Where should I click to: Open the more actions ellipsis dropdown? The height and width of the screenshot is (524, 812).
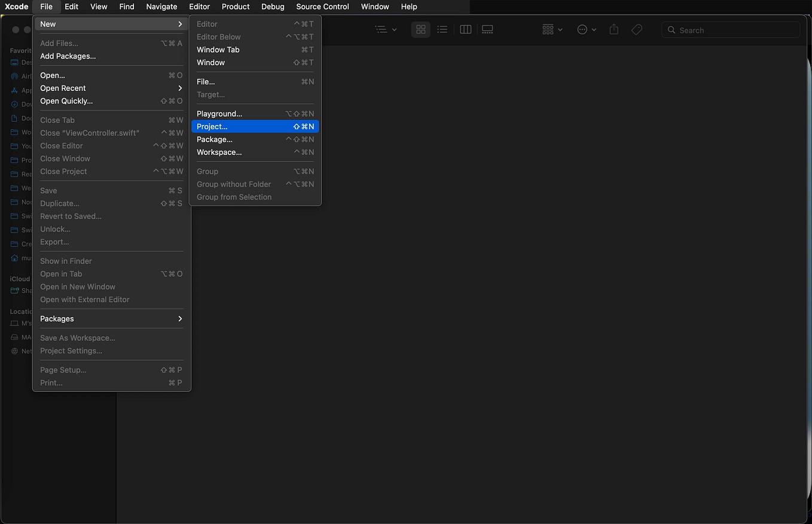point(587,29)
